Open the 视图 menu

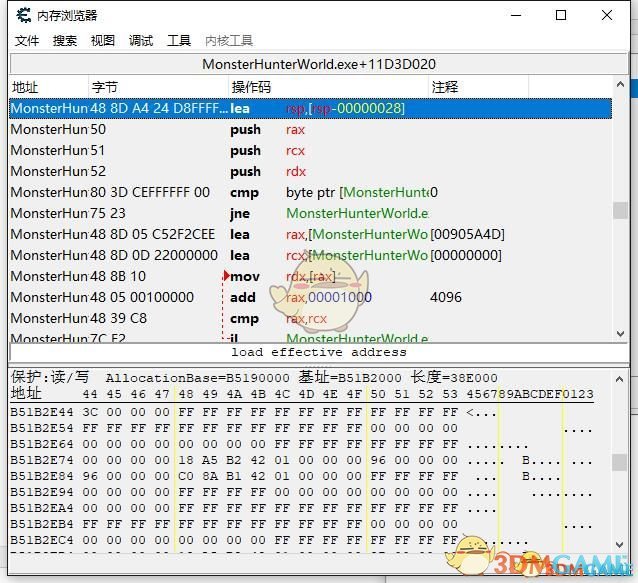pyautogui.click(x=103, y=40)
